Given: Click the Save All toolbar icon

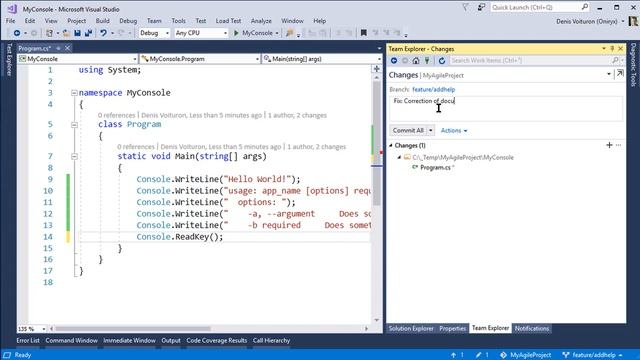Looking at the screenshot, I should 88,33.
